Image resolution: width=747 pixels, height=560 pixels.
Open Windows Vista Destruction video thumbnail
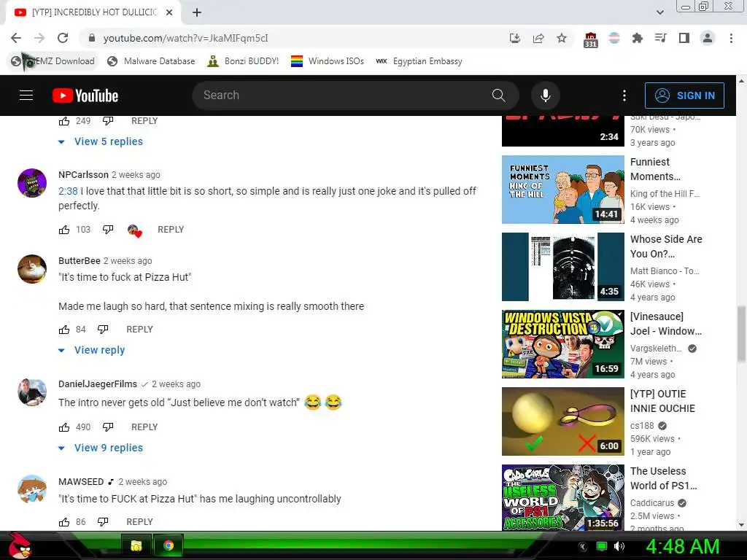(x=562, y=344)
